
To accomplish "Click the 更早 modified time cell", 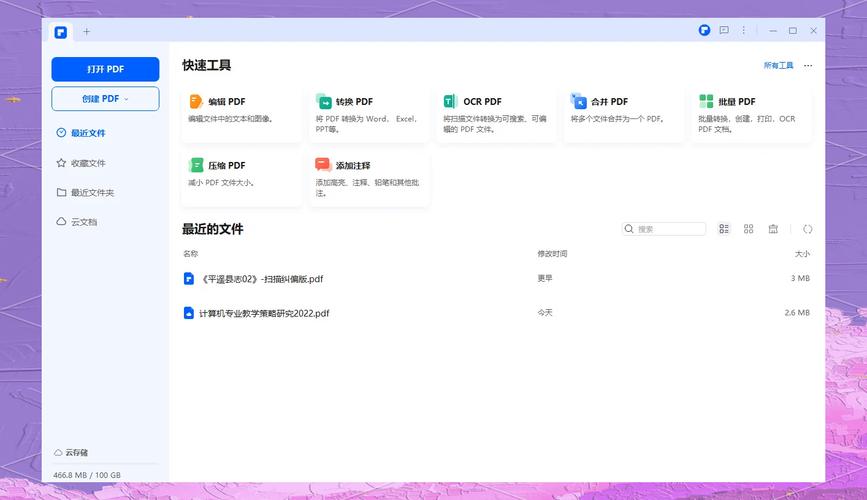I will tap(545, 278).
